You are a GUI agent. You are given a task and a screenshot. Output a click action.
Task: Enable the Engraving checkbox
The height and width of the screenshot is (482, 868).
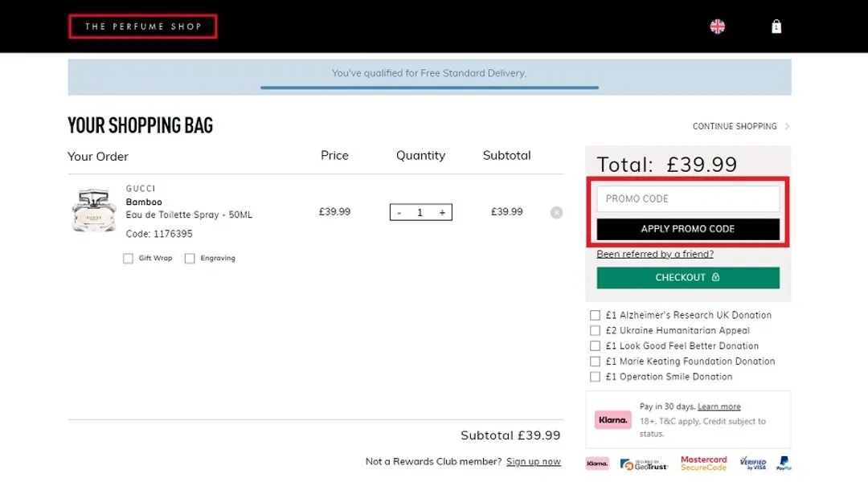[190, 259]
